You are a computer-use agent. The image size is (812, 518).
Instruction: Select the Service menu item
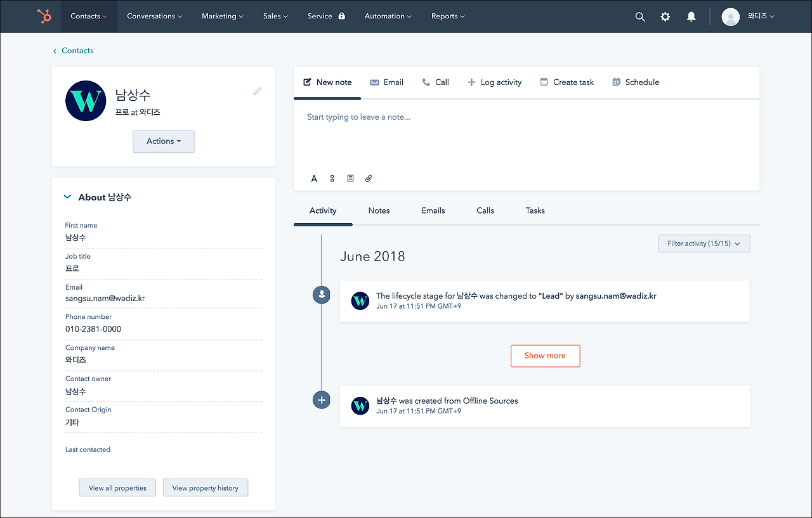(x=320, y=16)
